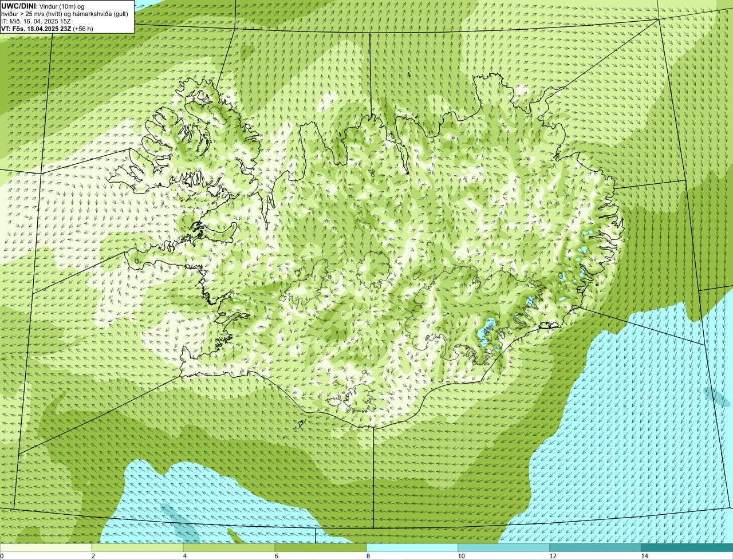Viewport: 733px width, 560px height.
Task: Click the "IT: Mið. 16. 04. 2025 15Z" line
Action: (x=36, y=21)
